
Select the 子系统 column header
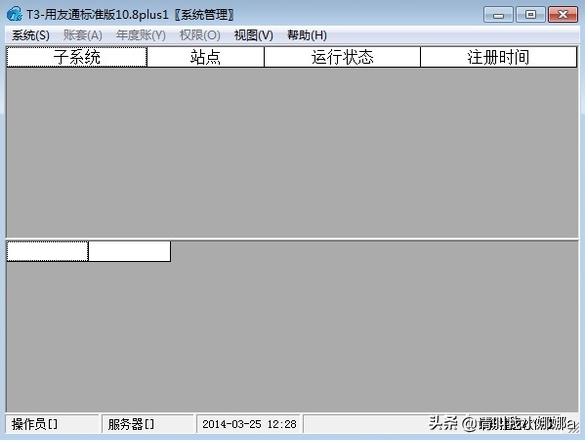77,57
